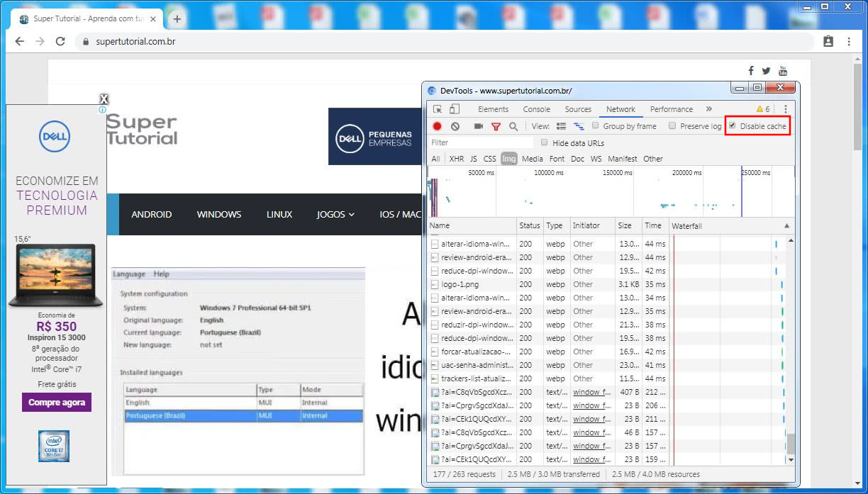Open the hidden DevTools panels chevron

708,109
